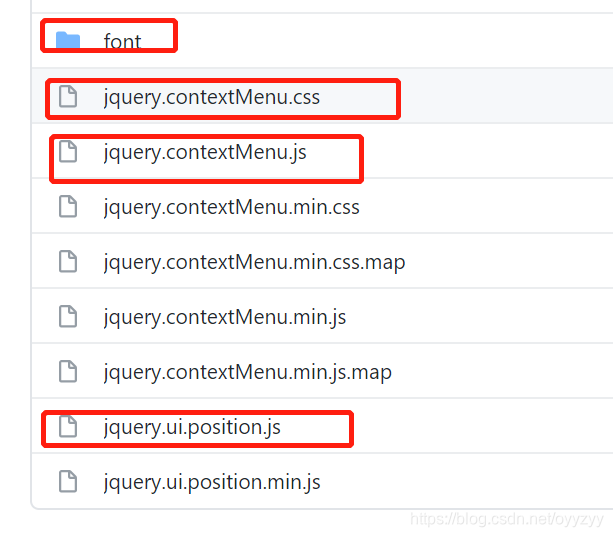The width and height of the screenshot is (613, 537).
Task: Open jquery.ui.position.min.js file
Action: point(212,483)
